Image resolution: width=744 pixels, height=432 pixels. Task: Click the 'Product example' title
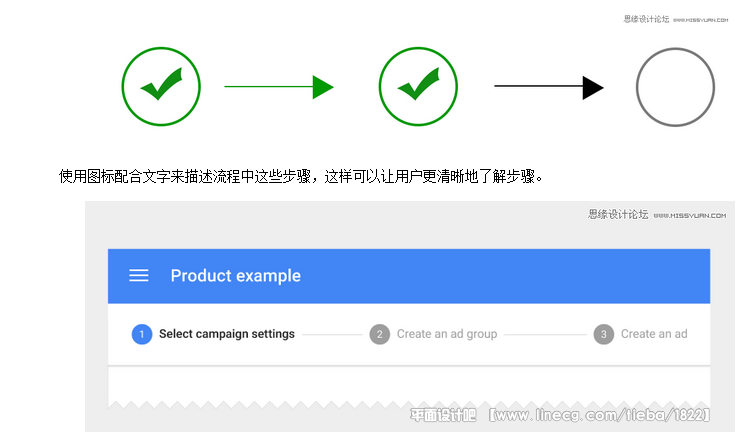tap(236, 276)
